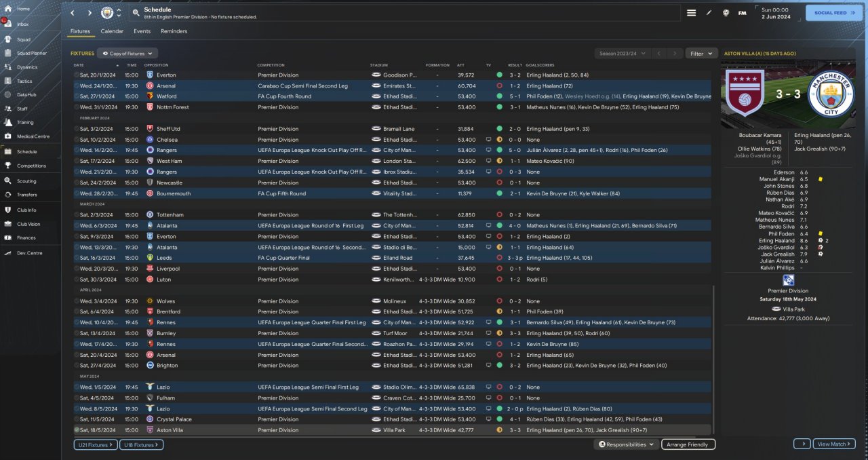
Task: Click the pencil edit icon
Action: click(x=709, y=13)
